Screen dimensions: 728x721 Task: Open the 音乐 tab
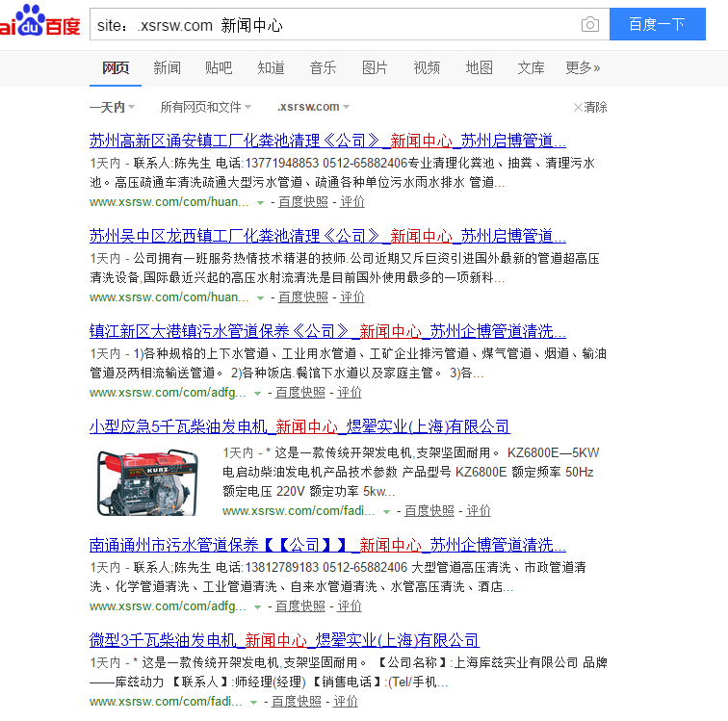[323, 67]
